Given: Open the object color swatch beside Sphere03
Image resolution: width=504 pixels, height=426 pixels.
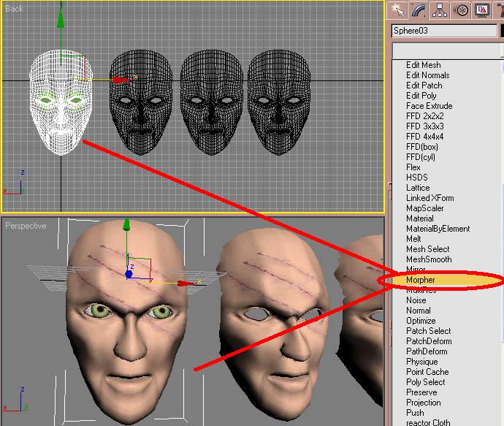Looking at the screenshot, I should [x=501, y=31].
